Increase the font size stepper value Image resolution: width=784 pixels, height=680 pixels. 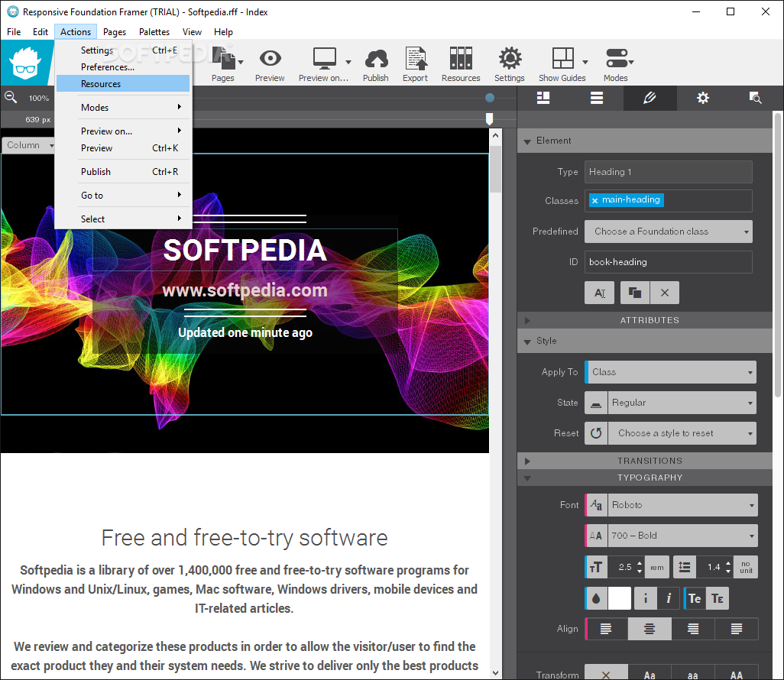[640, 564]
